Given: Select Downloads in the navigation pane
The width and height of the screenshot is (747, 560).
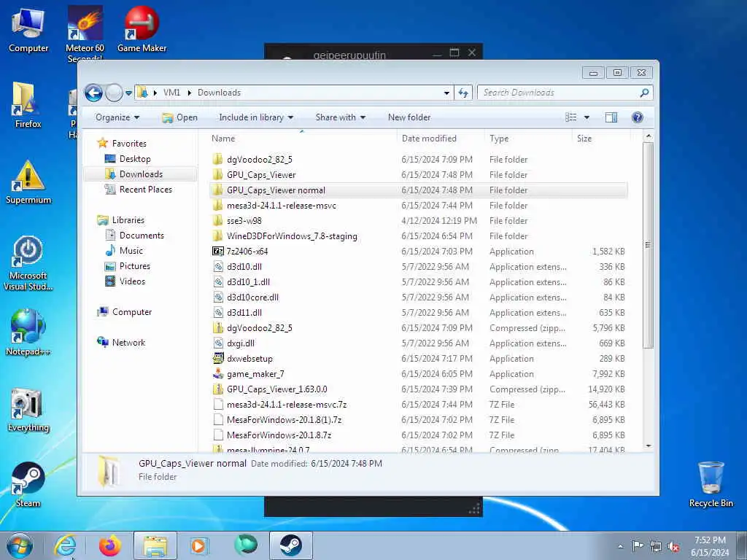Looking at the screenshot, I should click(x=141, y=174).
